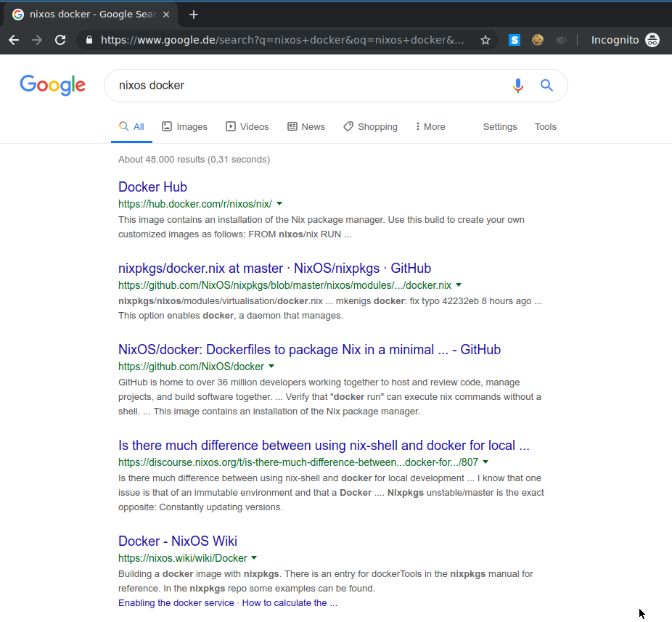Click the github.com/NixOS/docker green URL text

point(191,367)
